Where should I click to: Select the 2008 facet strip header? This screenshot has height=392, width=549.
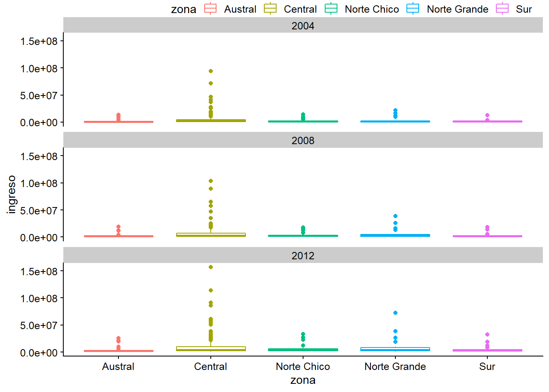(x=303, y=140)
